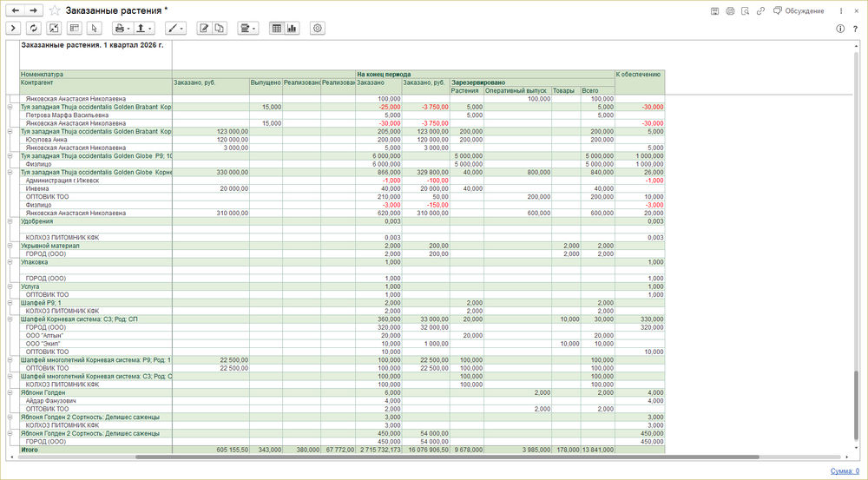The image size is (868, 480).
Task: Open the print dropdown in toolbar
Action: [122, 29]
